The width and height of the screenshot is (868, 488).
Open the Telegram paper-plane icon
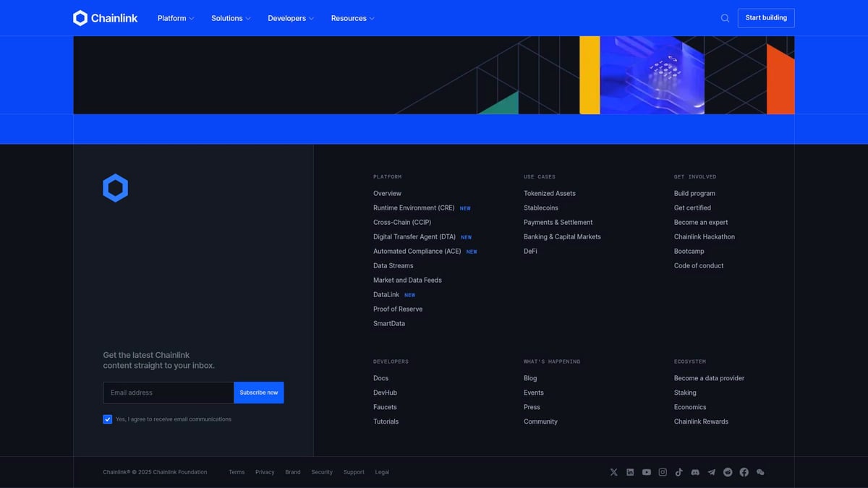[x=711, y=472]
